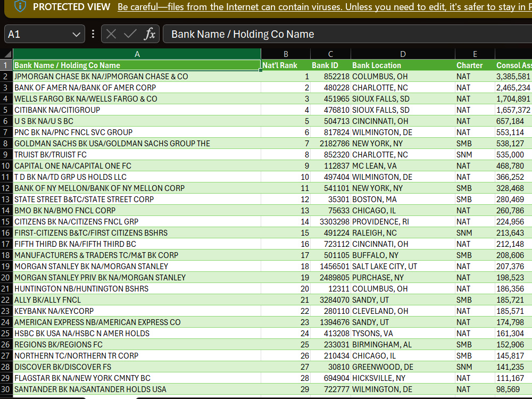The height and width of the screenshot is (399, 532).
Task: Select cell 'KEYBANK NA/KEYCORP'
Action: coord(137,311)
